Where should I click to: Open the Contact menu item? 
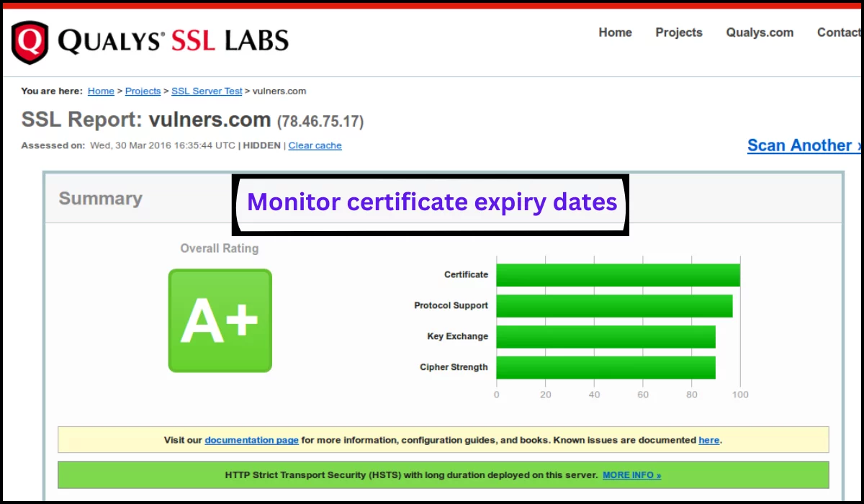(x=839, y=32)
